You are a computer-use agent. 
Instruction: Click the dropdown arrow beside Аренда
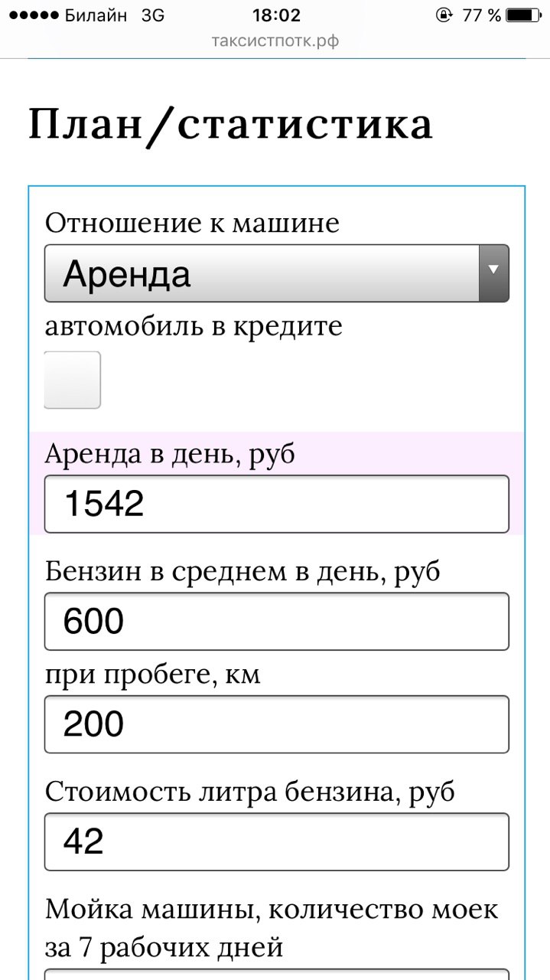[493, 273]
